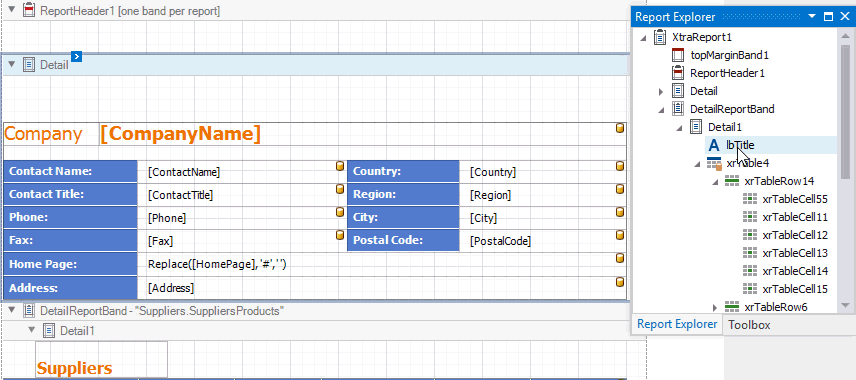The height and width of the screenshot is (380, 856).
Task: Select the [Phone] cell
Action: [242, 217]
